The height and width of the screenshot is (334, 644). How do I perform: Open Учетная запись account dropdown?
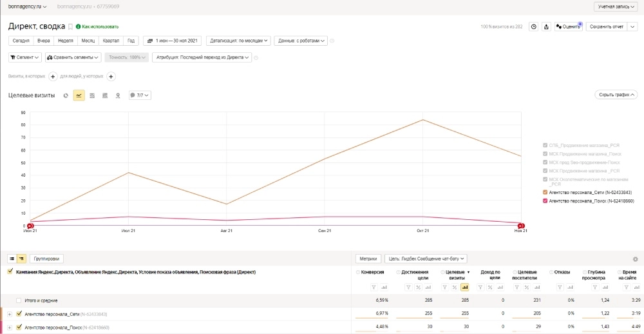pyautogui.click(x=616, y=6)
